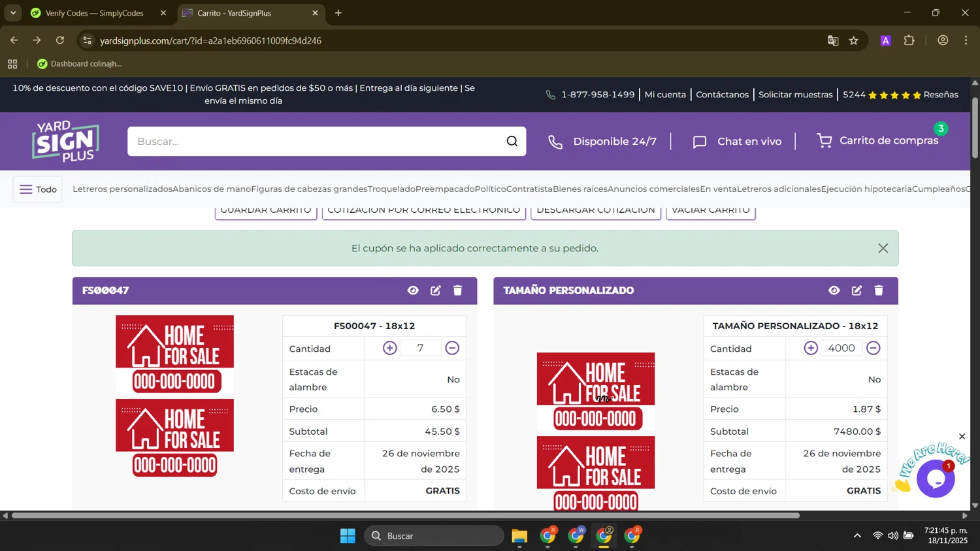Go to YardSignPlus home via logo
The height and width of the screenshot is (551, 980).
point(66,141)
